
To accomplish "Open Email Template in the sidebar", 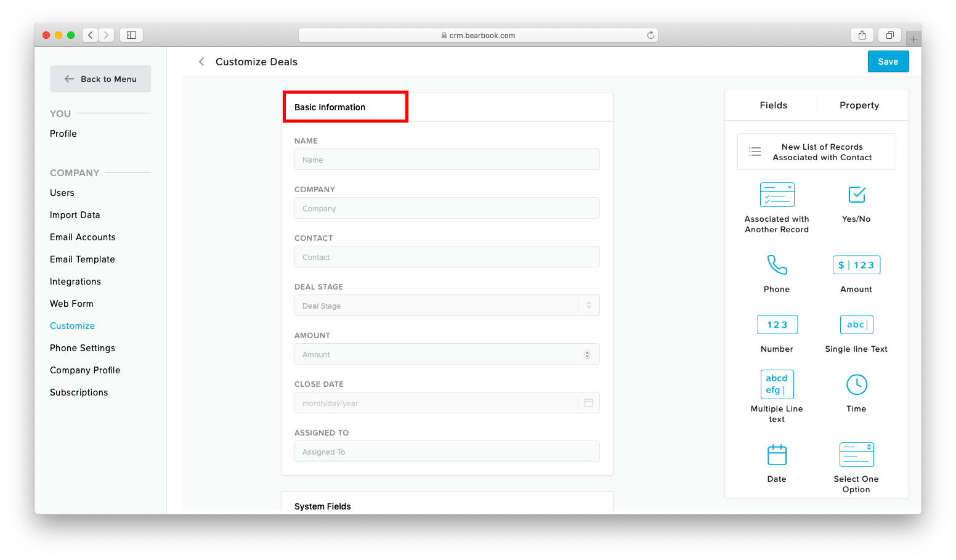I will point(83,259).
